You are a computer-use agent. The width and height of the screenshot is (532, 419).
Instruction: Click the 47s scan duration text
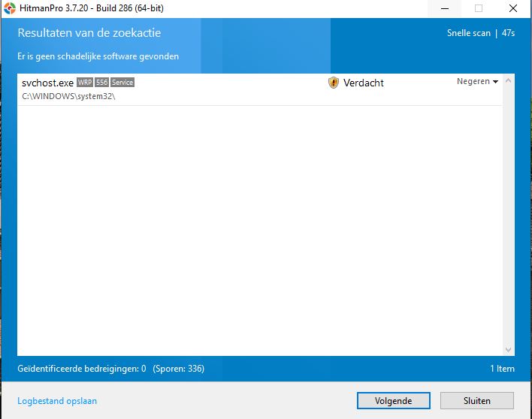coord(508,33)
